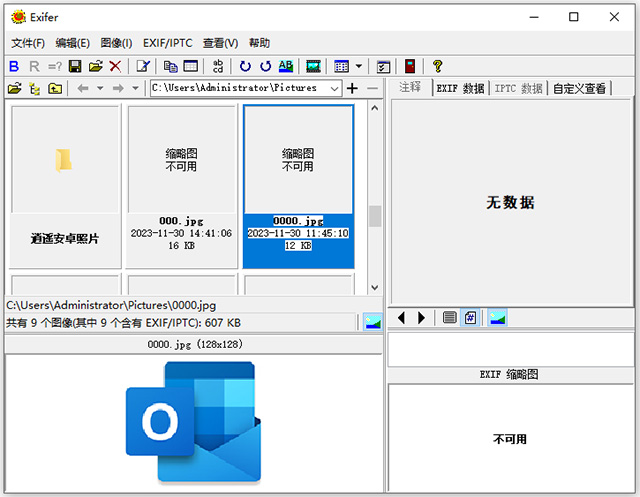Click the 2023-11-30 14:41:06 date text
Viewport: 640px width, 497px height.
coord(181,233)
